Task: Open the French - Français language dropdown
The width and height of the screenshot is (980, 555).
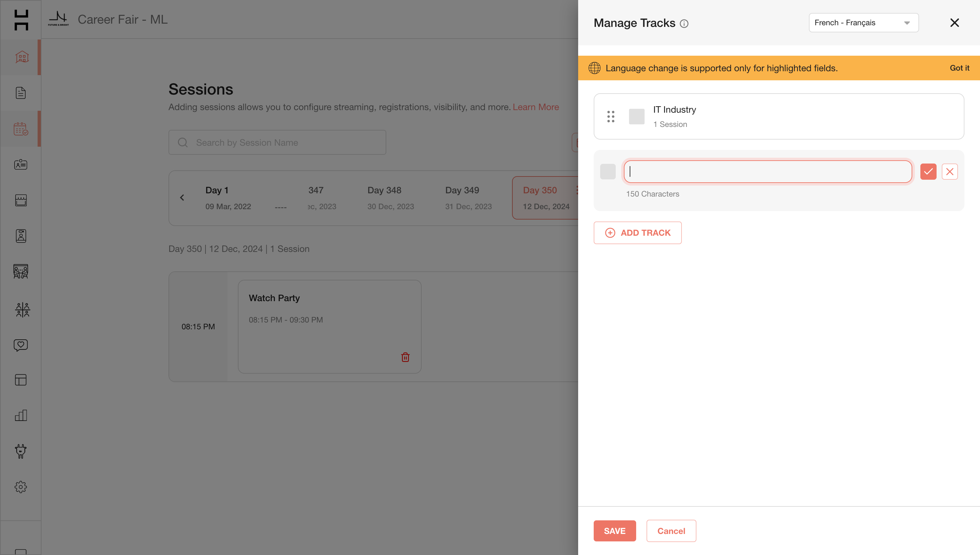Action: click(x=864, y=23)
